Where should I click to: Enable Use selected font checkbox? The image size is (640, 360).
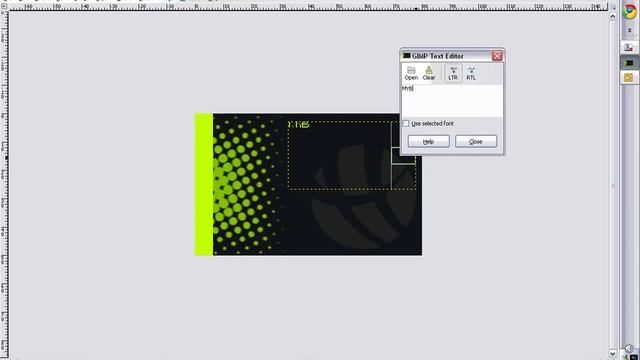click(x=406, y=123)
